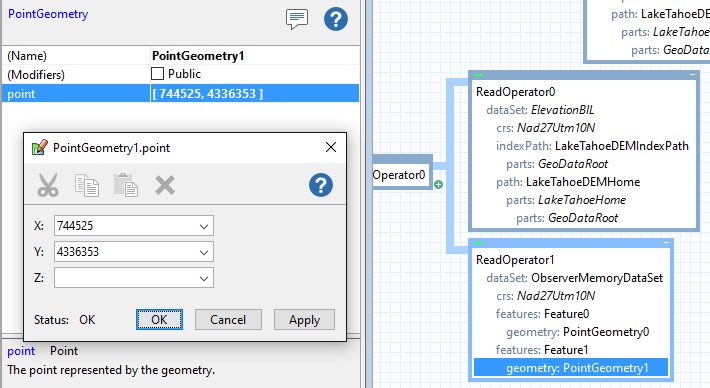Select parts: GeoDataRoot under LakeTahoeHome

567,218
